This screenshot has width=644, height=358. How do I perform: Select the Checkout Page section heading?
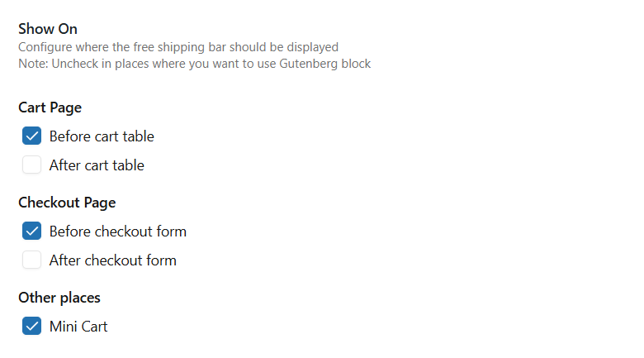67,203
